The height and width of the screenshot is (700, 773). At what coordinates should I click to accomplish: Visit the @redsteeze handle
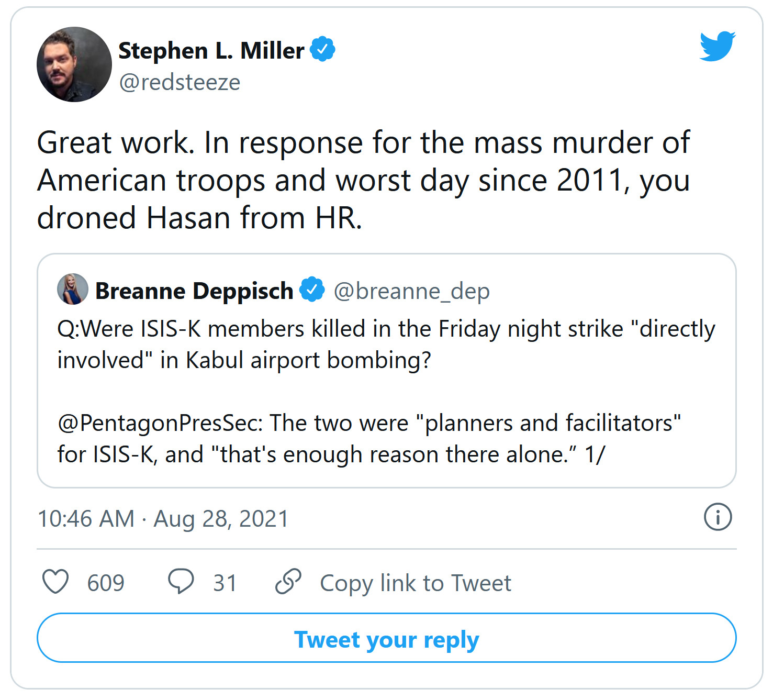tap(180, 83)
